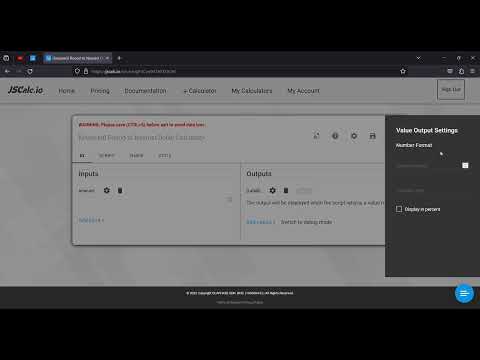This screenshot has width=480, height=360.
Task: Open the Pricing page
Action: click(100, 91)
